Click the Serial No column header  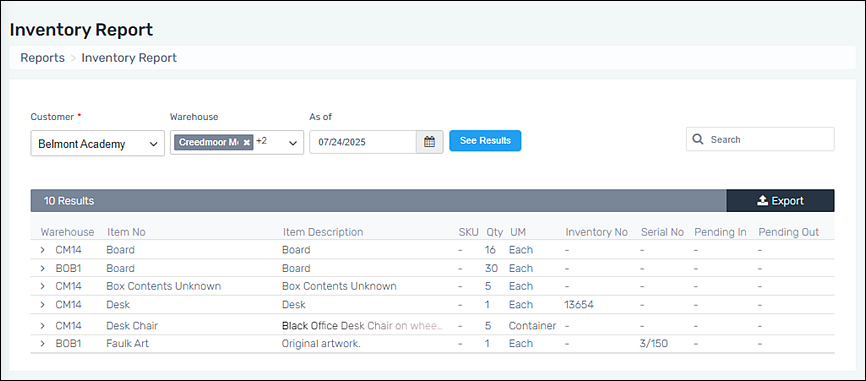tap(662, 232)
